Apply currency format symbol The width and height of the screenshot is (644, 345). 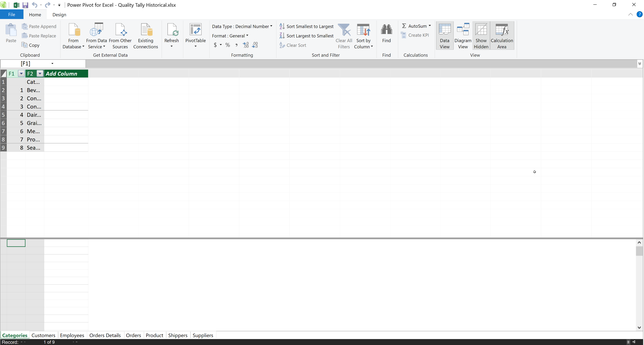[215, 45]
